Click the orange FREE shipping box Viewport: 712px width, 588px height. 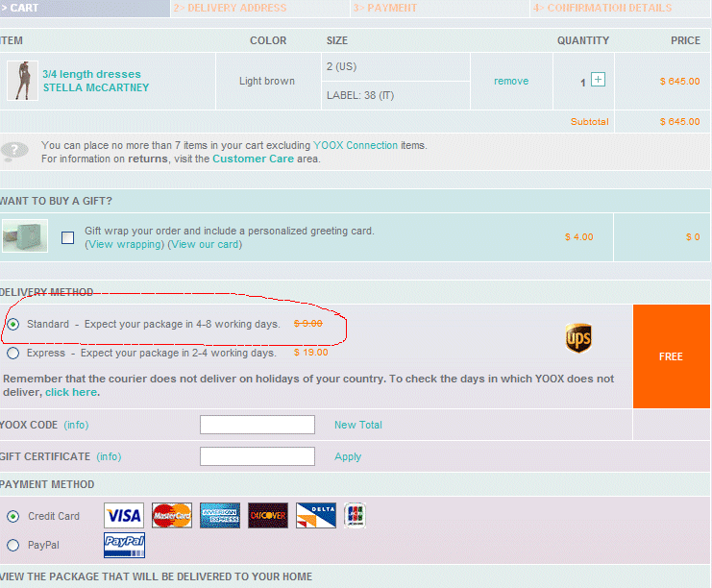671,356
